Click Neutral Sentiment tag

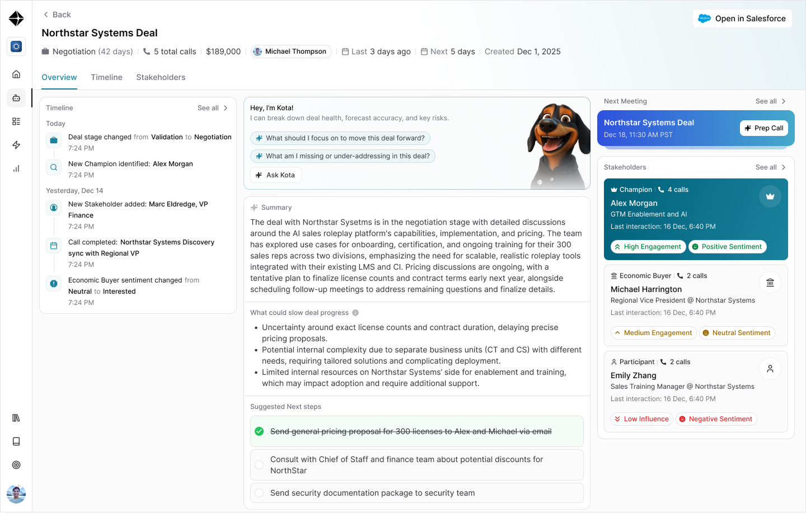(737, 333)
